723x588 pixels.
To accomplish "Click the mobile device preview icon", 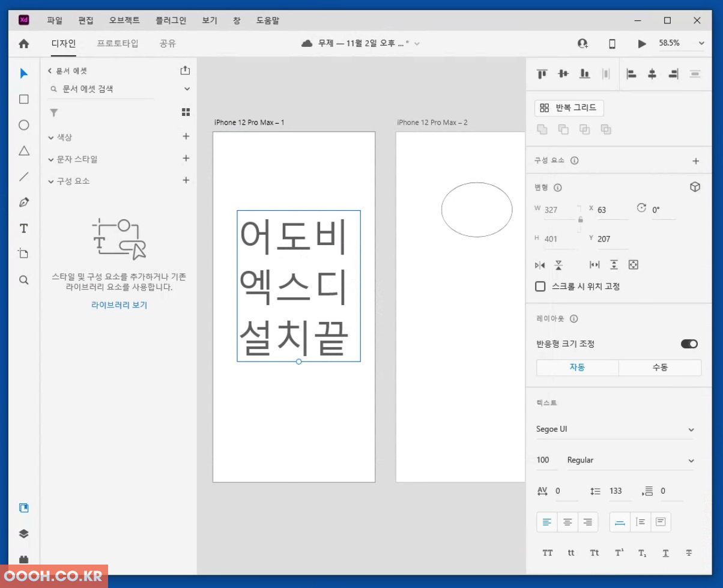I will [x=612, y=43].
